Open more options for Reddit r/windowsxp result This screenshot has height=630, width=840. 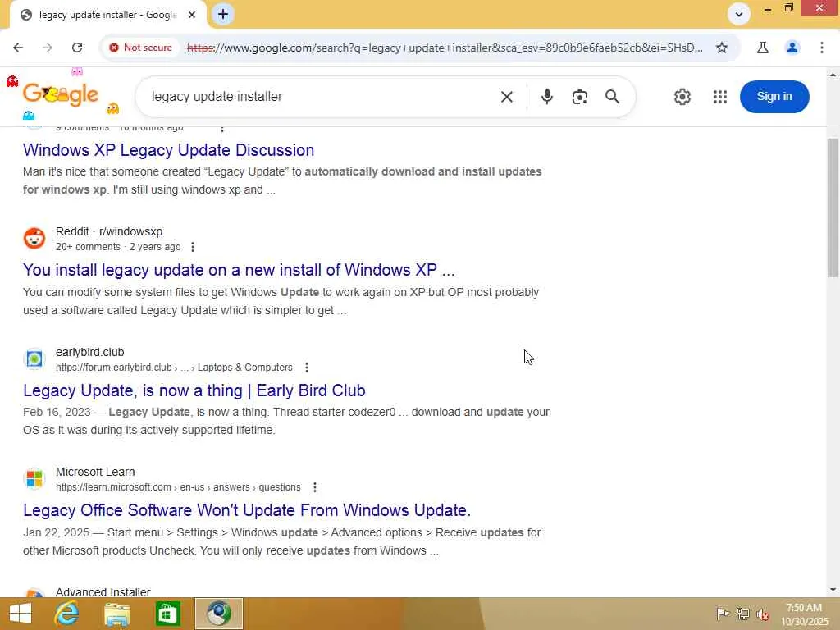pos(192,247)
